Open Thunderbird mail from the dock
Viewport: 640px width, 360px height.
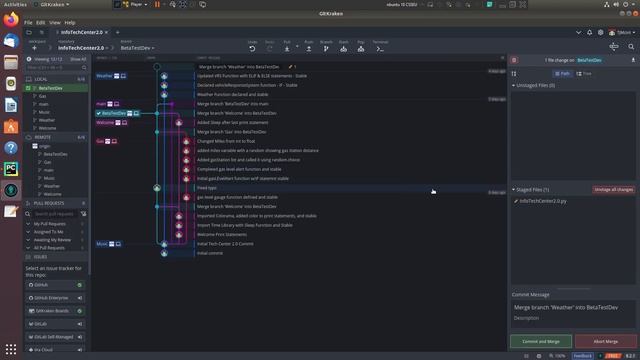click(x=11, y=41)
